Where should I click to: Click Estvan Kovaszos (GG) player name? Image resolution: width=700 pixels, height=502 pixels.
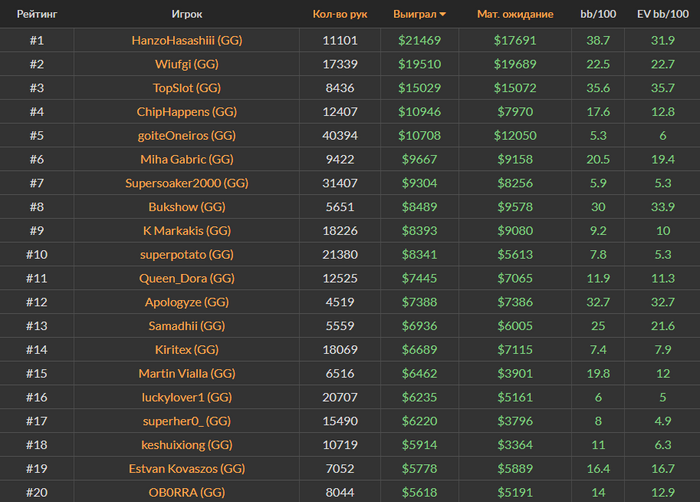tap(187, 469)
